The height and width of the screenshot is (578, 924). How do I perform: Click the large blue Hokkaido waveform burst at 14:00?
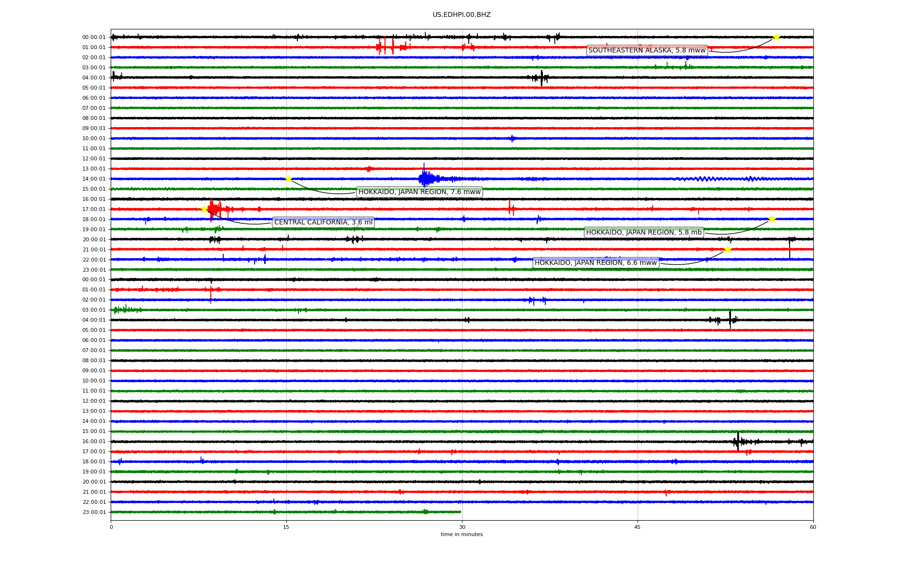(425, 179)
